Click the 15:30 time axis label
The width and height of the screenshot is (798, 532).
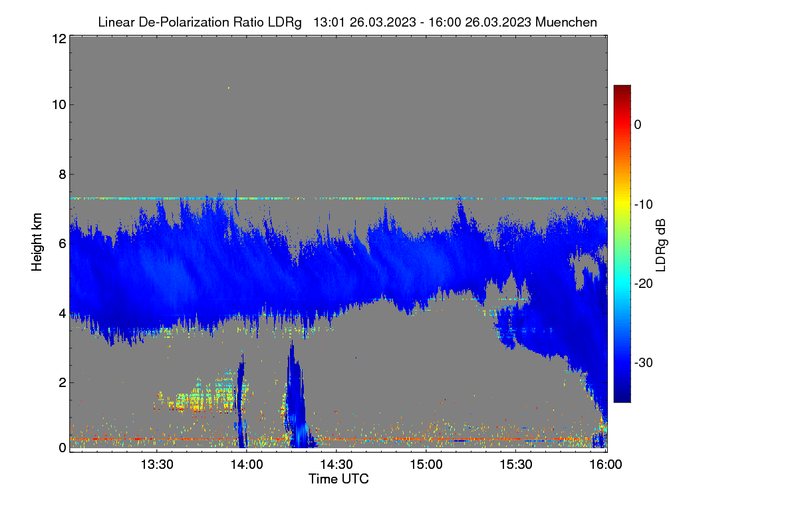click(516, 465)
